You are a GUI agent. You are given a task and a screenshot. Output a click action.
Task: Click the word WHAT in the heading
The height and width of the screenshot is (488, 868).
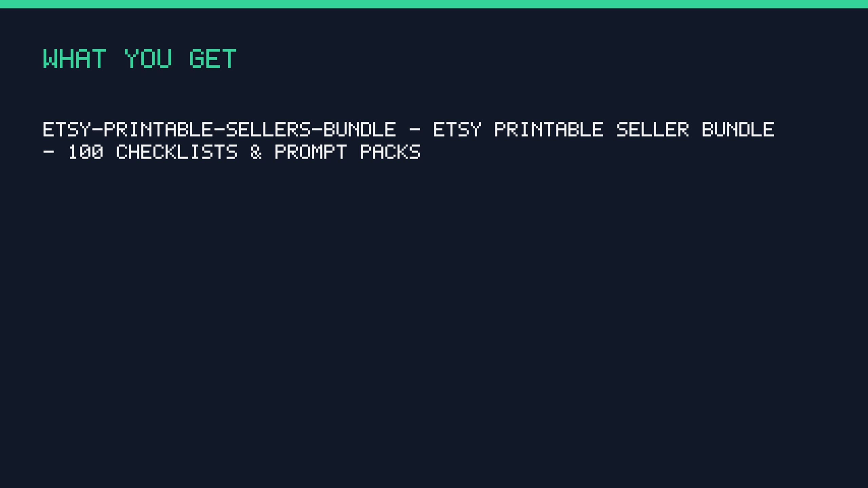(75, 59)
